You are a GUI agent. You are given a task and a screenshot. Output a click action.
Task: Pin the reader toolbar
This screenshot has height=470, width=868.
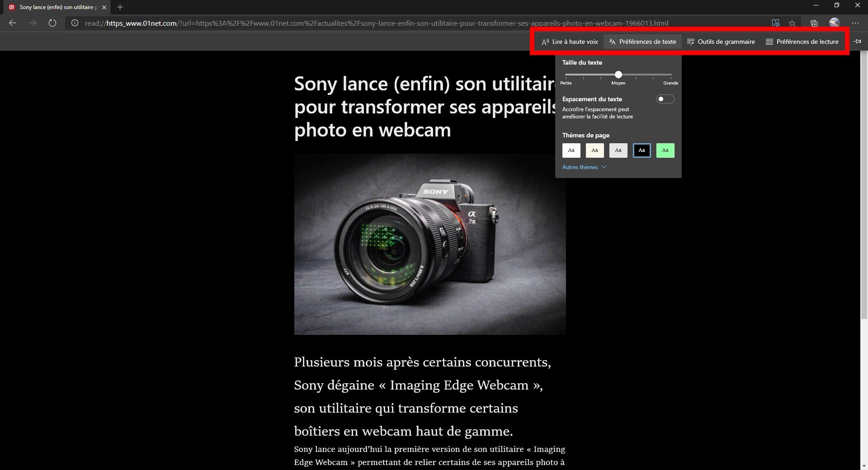tap(857, 42)
